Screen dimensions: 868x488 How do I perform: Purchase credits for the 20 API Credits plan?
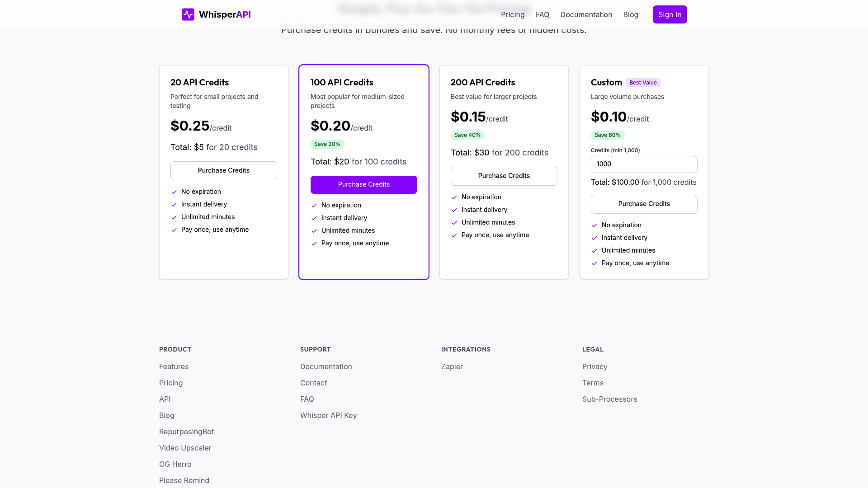pos(223,170)
